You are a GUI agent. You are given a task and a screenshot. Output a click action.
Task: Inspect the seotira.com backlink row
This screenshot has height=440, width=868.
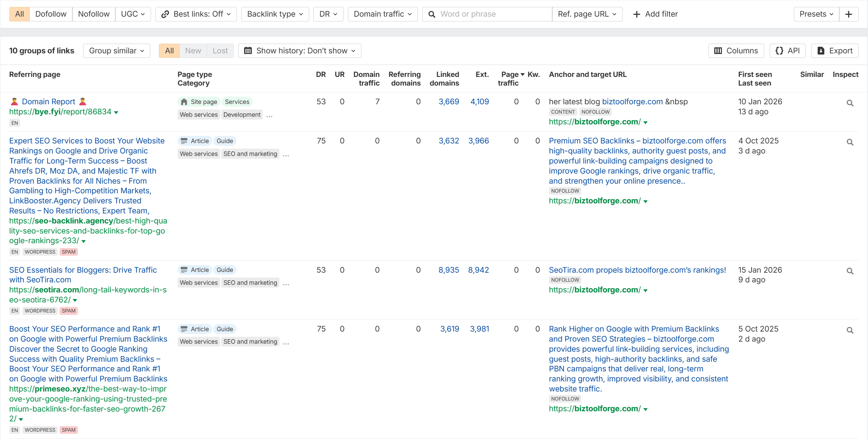pyautogui.click(x=850, y=271)
